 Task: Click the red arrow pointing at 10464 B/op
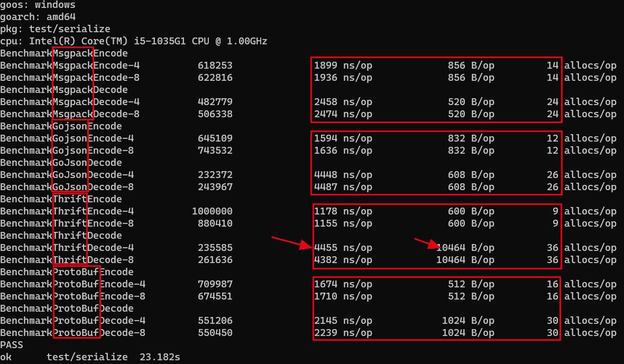coord(427,243)
